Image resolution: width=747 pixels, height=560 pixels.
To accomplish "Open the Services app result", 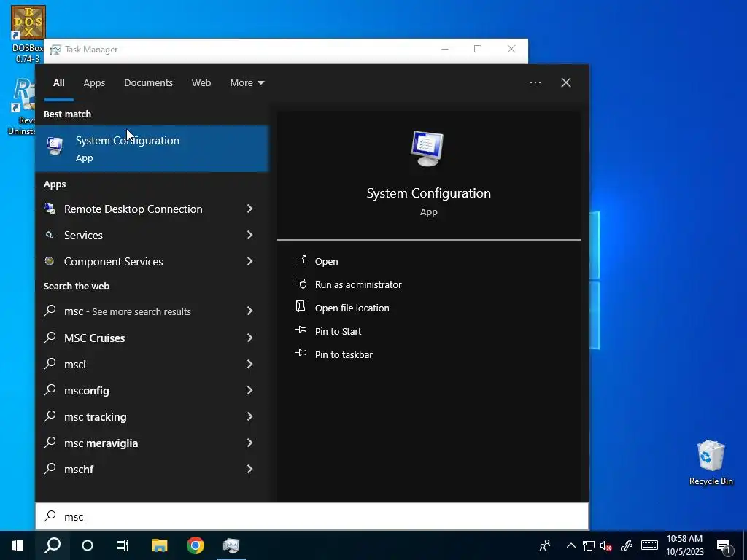I will 83,236.
